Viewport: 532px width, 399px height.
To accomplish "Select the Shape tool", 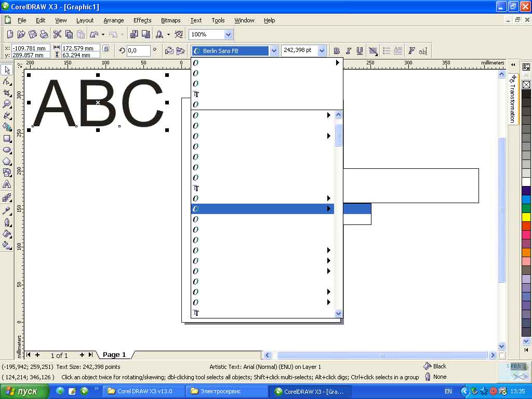I will coord(7,82).
